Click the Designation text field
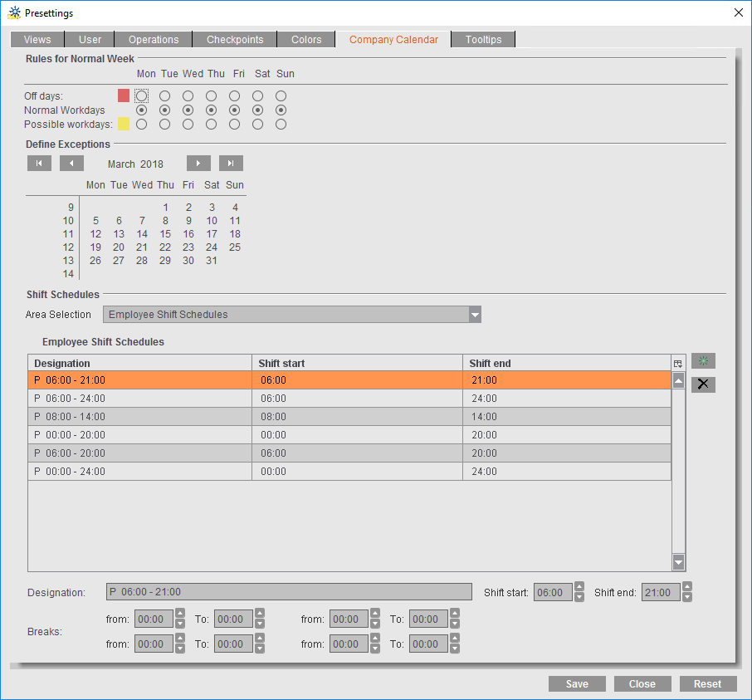Image resolution: width=752 pixels, height=700 pixels. point(289,592)
